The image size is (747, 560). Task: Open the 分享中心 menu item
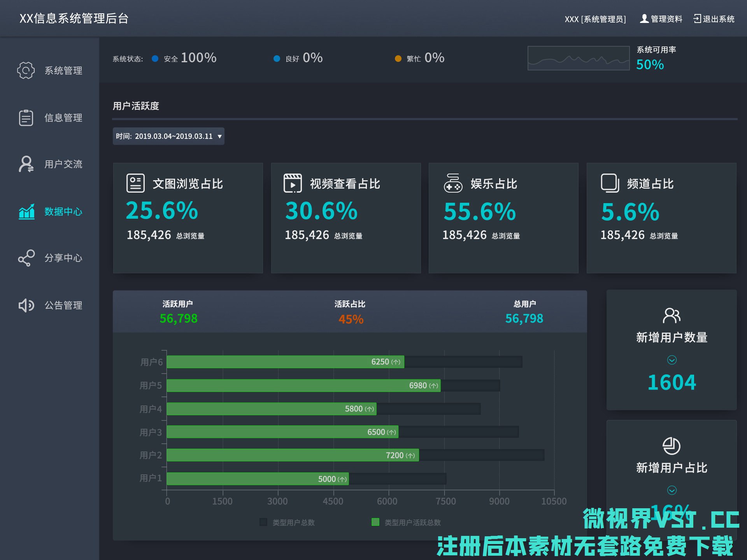pyautogui.click(x=63, y=258)
